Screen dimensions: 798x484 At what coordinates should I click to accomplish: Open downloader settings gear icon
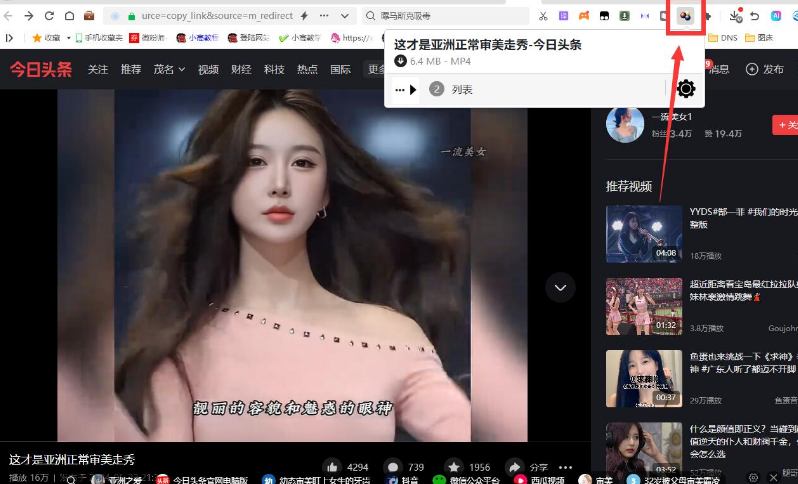click(x=686, y=89)
